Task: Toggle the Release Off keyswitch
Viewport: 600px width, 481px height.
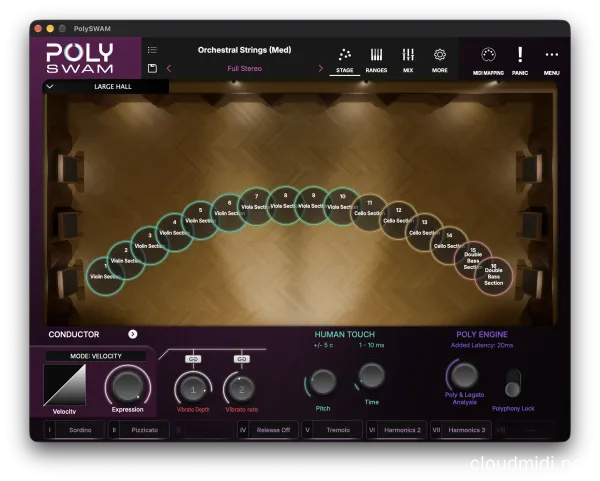Action: (x=267, y=430)
